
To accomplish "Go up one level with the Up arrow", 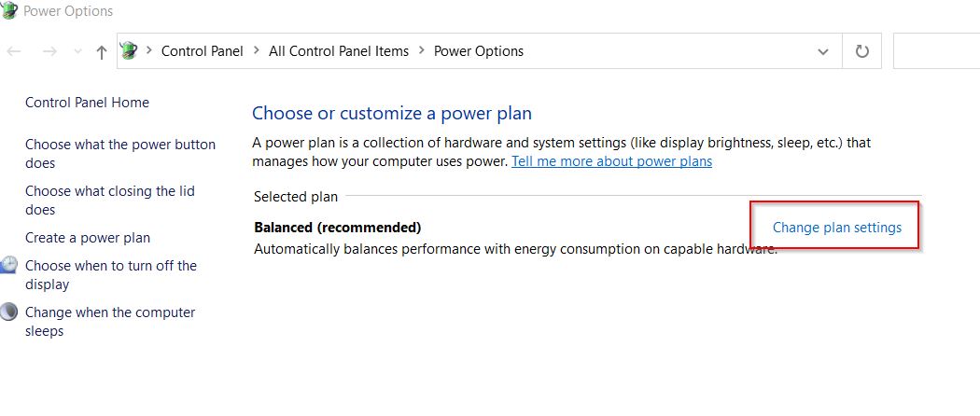I will point(101,52).
